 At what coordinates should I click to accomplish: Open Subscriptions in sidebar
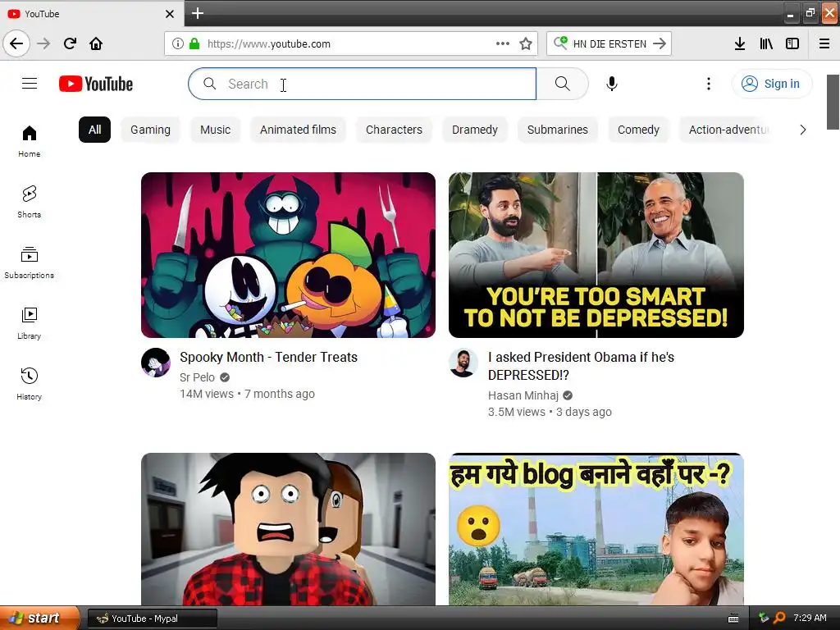pos(30,262)
